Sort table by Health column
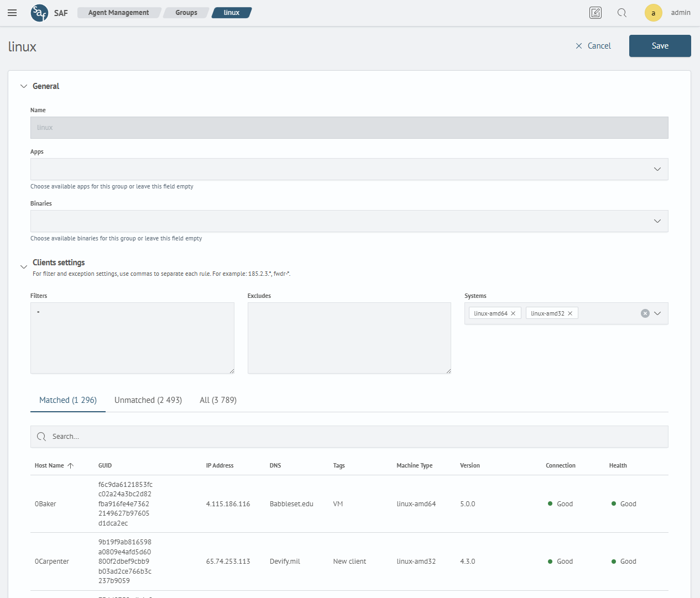Image resolution: width=700 pixels, height=598 pixels. point(618,465)
